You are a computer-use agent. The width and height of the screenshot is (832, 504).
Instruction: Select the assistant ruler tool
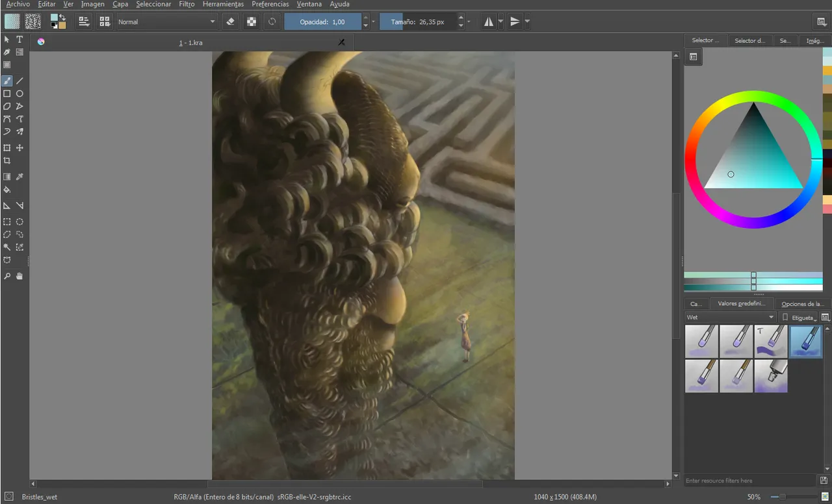coord(7,205)
